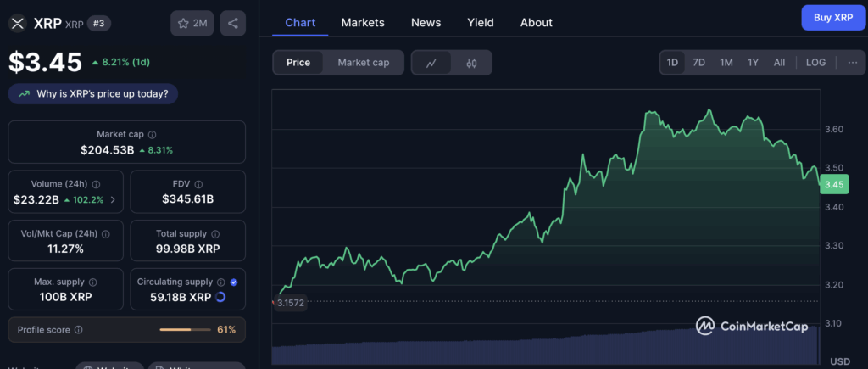Viewport: 868px width, 369px height.
Task: Click the 8.21% (1d) change value
Action: click(x=120, y=62)
